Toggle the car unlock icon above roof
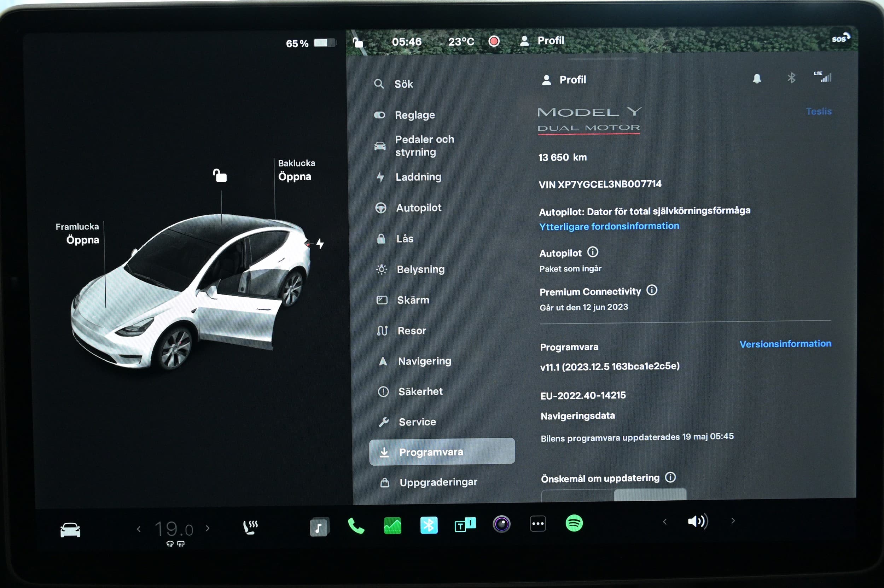The image size is (884, 588). coord(220,175)
